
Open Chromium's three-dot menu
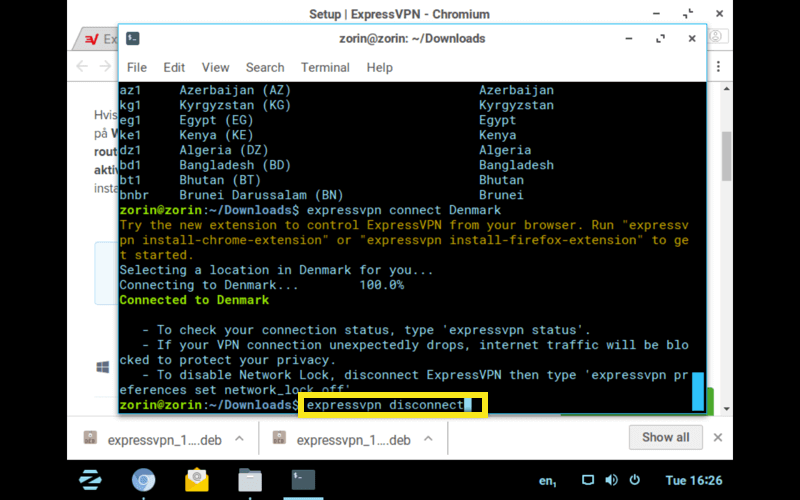718,66
